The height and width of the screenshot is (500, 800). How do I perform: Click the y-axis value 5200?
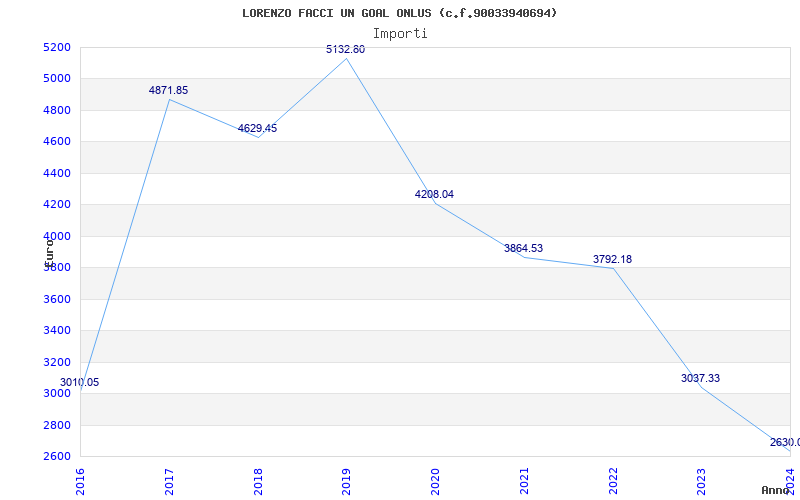coord(59,47)
